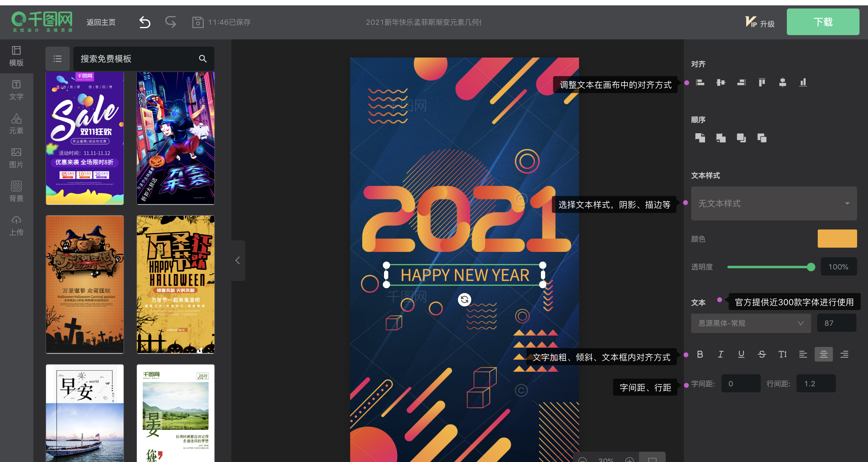Click the yellow text color swatch
This screenshot has width=868, height=462.
pyautogui.click(x=837, y=239)
